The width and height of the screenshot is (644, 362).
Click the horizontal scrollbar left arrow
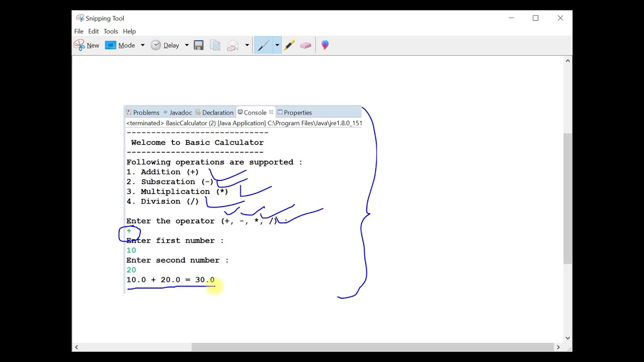pyautogui.click(x=76, y=347)
